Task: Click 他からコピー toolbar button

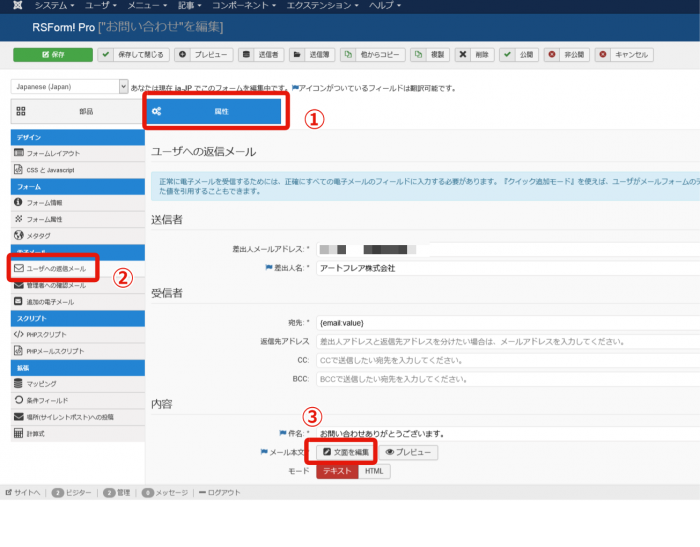Action: (373, 54)
